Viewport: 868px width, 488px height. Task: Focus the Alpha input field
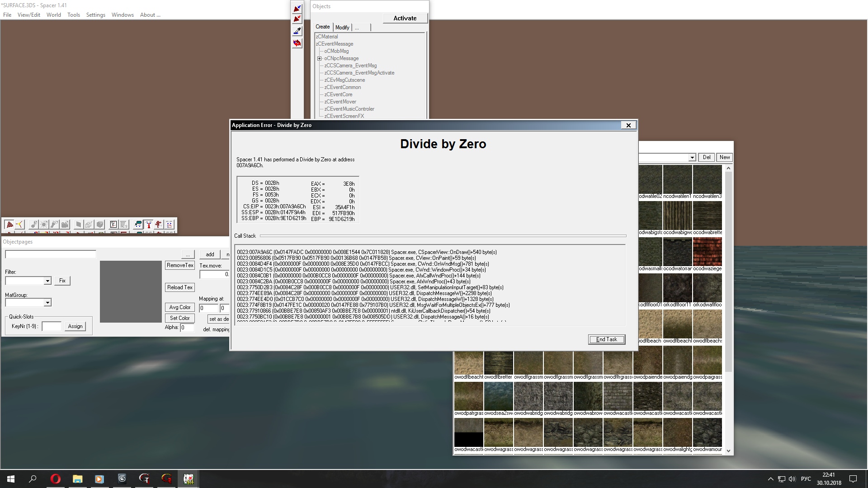point(187,328)
